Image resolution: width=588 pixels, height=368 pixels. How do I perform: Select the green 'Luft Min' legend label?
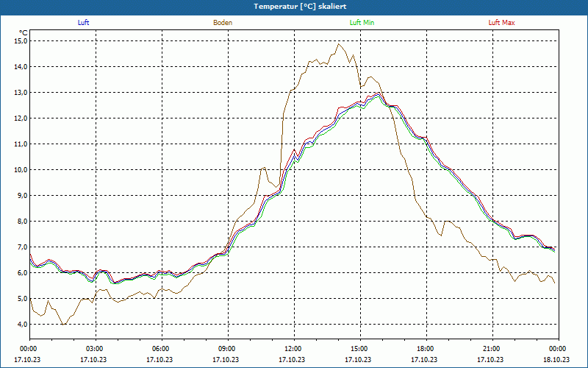[x=362, y=23]
